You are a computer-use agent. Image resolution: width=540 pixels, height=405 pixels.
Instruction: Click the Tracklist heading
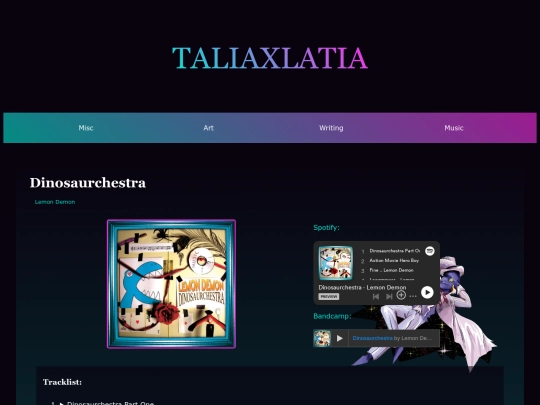coord(62,382)
